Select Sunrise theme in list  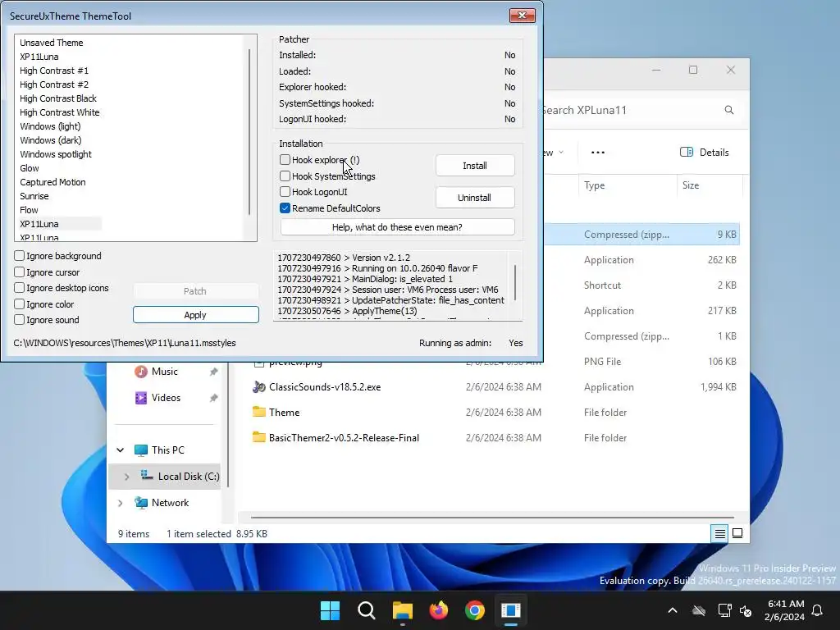34,195
